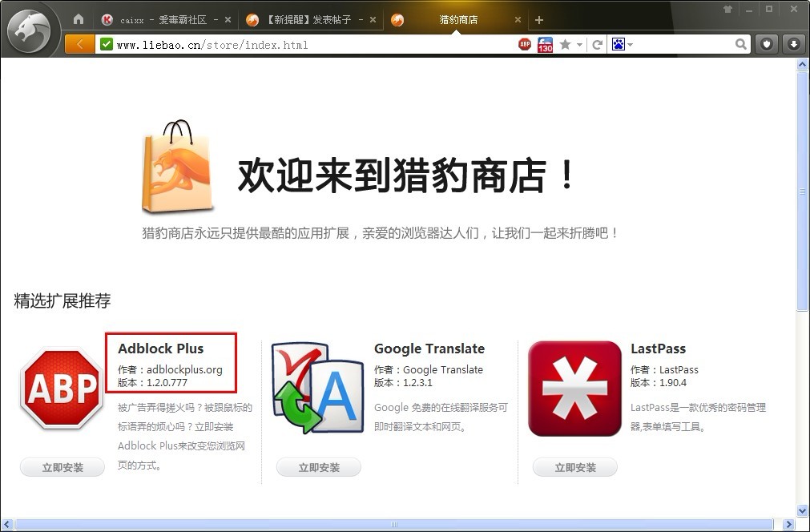
Task: Open the Google Translate title link
Action: click(429, 349)
